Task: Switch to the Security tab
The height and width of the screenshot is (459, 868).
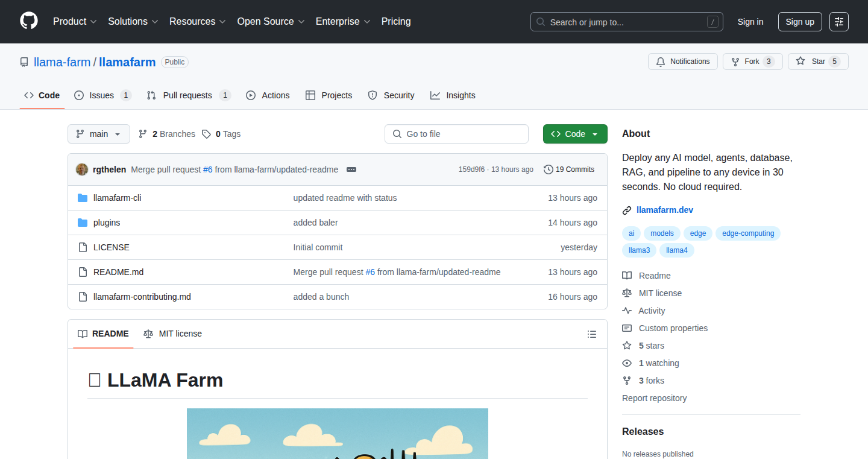Action: click(x=391, y=95)
